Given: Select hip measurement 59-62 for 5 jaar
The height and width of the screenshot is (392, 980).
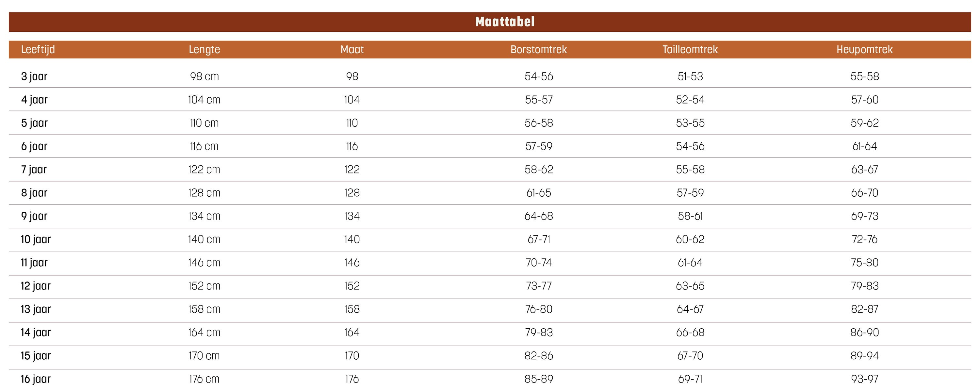Looking at the screenshot, I should 864,123.
